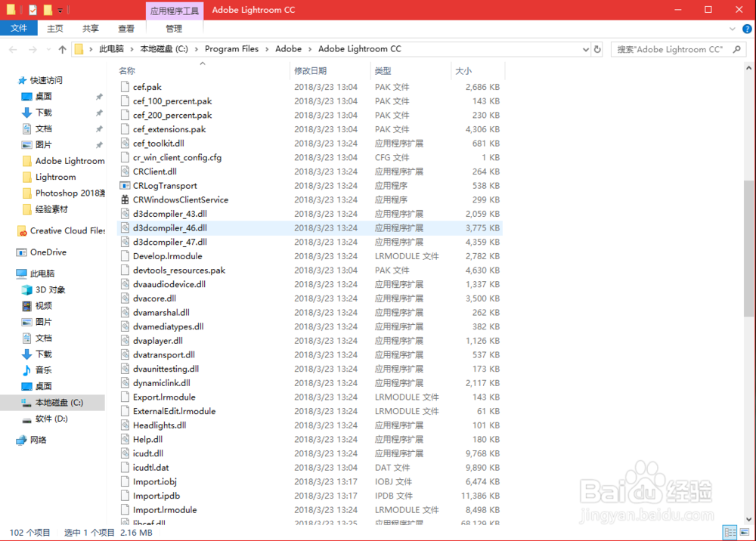
Task: Sort by the 名称 column header
Action: 127,71
